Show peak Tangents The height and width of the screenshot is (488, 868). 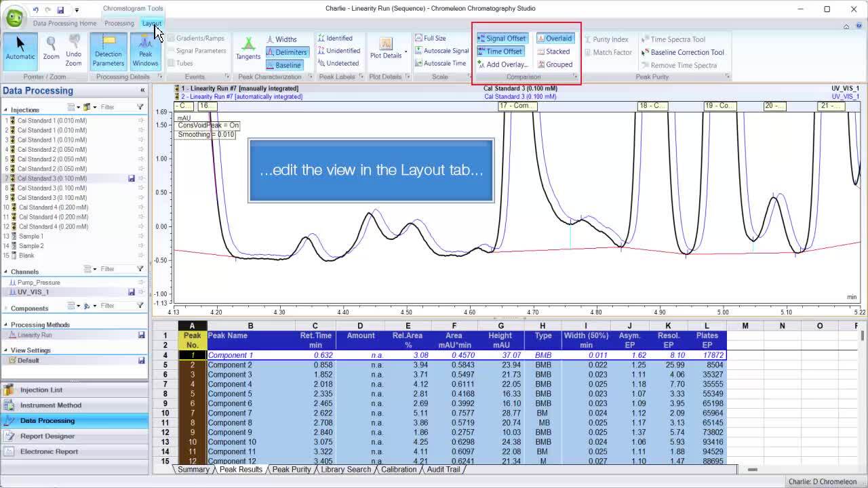[x=248, y=49]
